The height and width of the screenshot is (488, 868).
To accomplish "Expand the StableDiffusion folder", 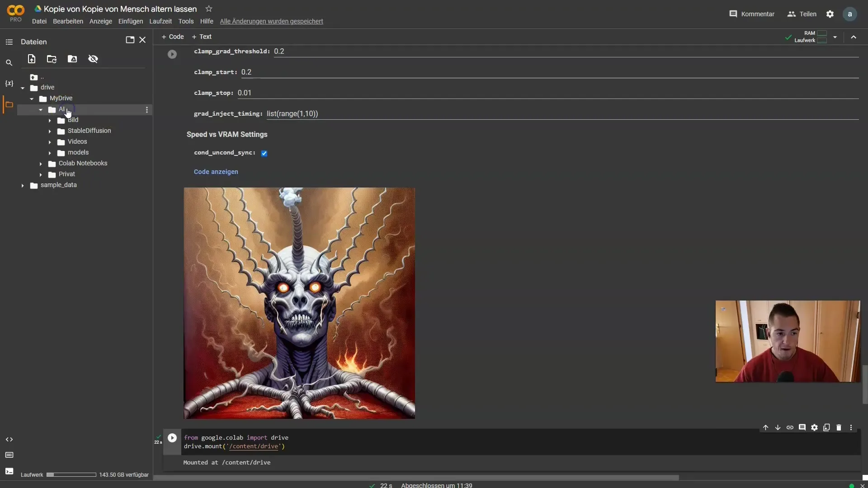I will (50, 131).
